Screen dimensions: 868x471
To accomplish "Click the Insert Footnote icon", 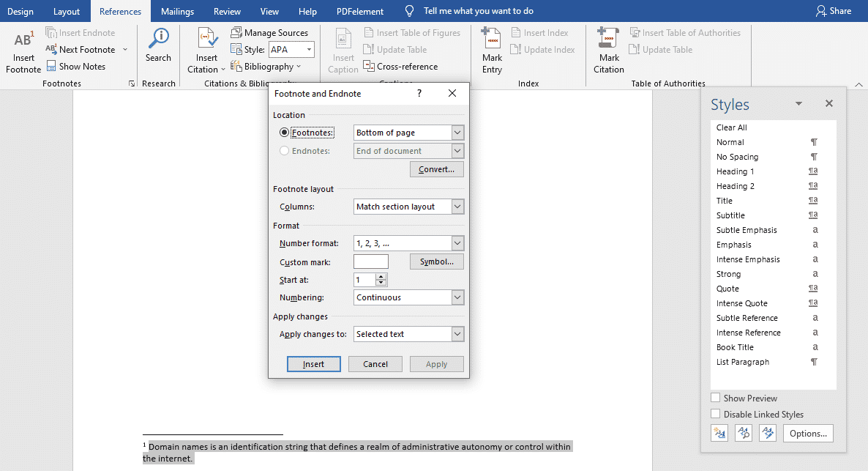I will coord(23,40).
